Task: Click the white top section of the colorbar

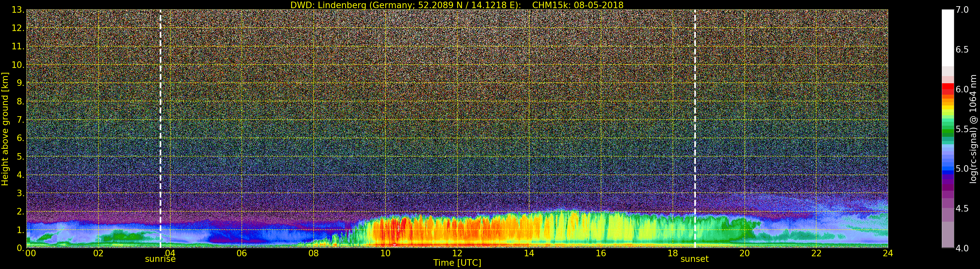Action: (948, 38)
